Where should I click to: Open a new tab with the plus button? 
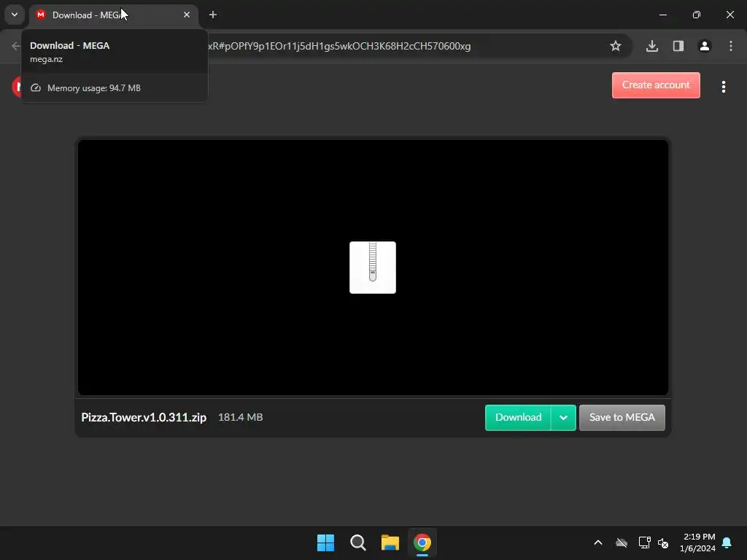pyautogui.click(x=213, y=15)
